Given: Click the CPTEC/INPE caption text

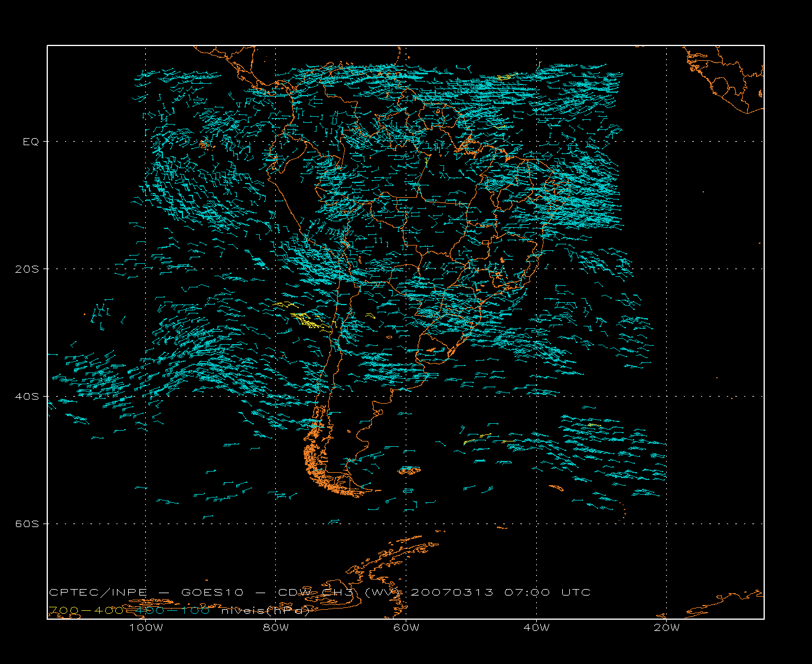Looking at the screenshot, I should pos(98,592).
